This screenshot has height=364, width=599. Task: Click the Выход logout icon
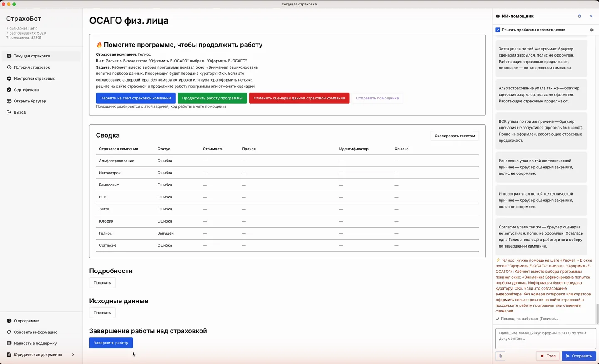9,112
